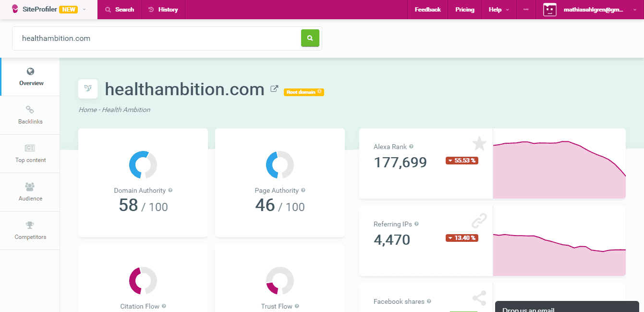This screenshot has width=644, height=312.
Task: Open the more options ellipsis menu
Action: tap(526, 10)
